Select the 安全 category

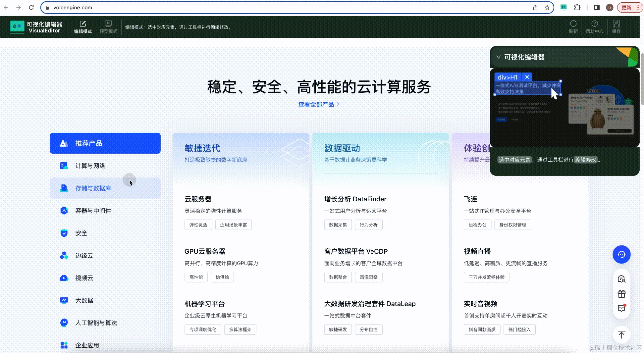pyautogui.click(x=105, y=233)
